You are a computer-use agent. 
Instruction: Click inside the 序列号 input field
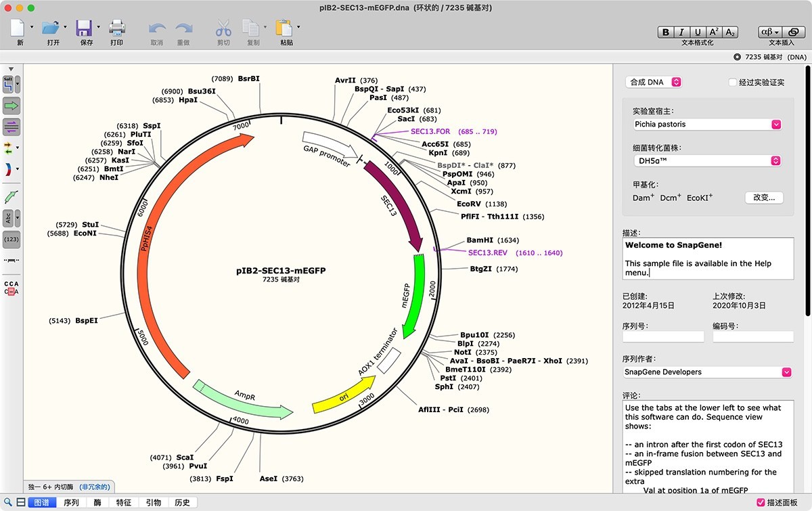[663, 336]
